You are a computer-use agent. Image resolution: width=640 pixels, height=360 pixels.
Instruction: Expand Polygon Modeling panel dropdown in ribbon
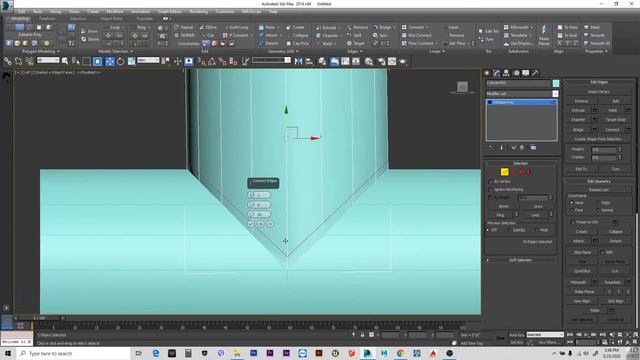40,51
